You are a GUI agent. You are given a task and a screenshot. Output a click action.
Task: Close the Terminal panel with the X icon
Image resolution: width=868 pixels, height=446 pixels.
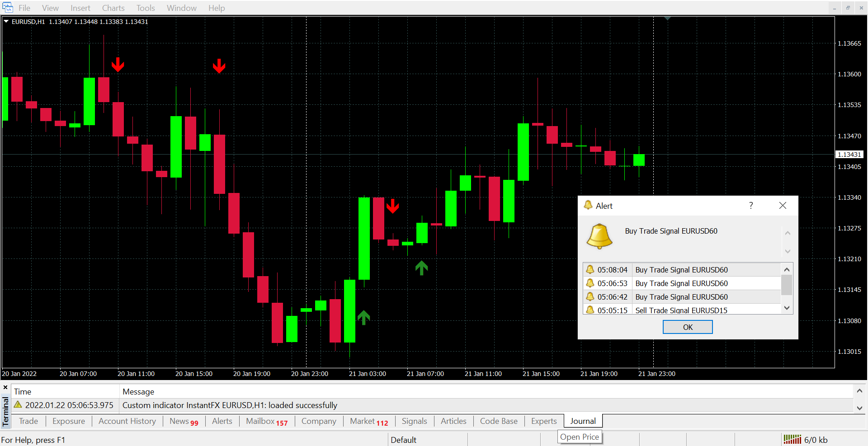click(x=5, y=388)
